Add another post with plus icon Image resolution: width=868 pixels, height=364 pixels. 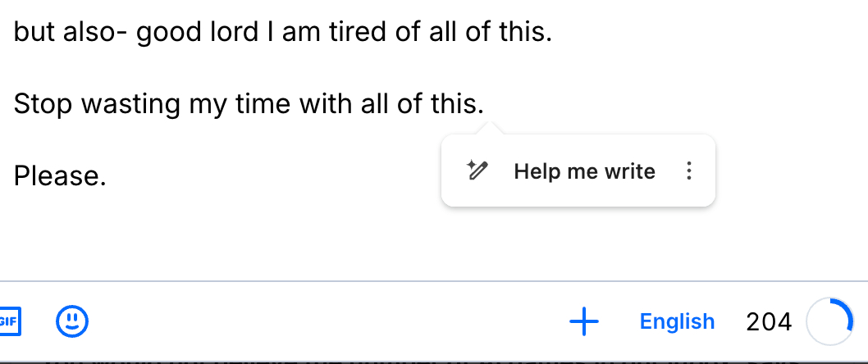click(x=583, y=322)
